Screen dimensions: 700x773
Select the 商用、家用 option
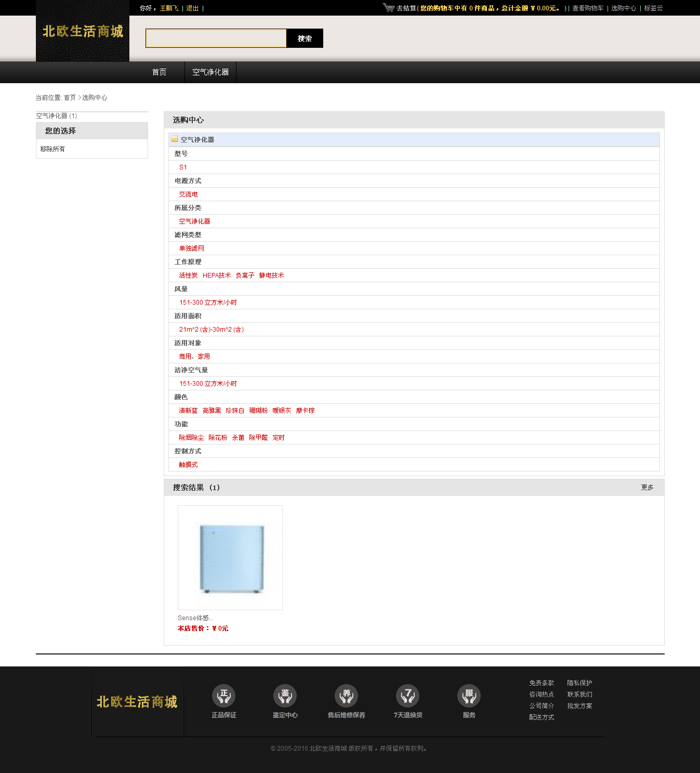[x=194, y=356]
